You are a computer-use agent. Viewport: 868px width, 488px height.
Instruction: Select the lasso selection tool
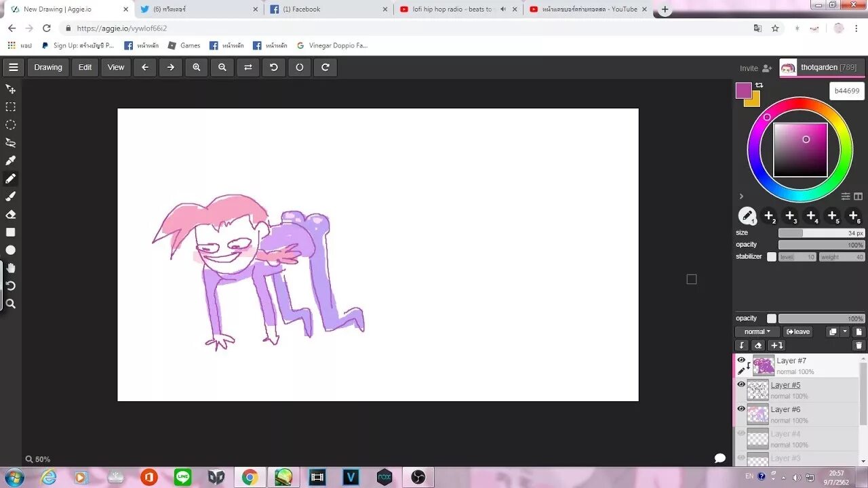coord(11,143)
